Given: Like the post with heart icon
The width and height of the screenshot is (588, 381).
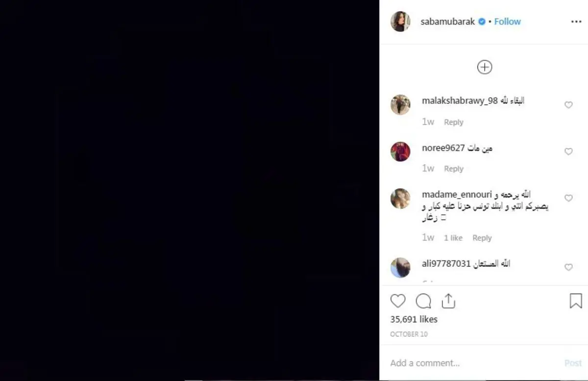Looking at the screenshot, I should point(398,301).
